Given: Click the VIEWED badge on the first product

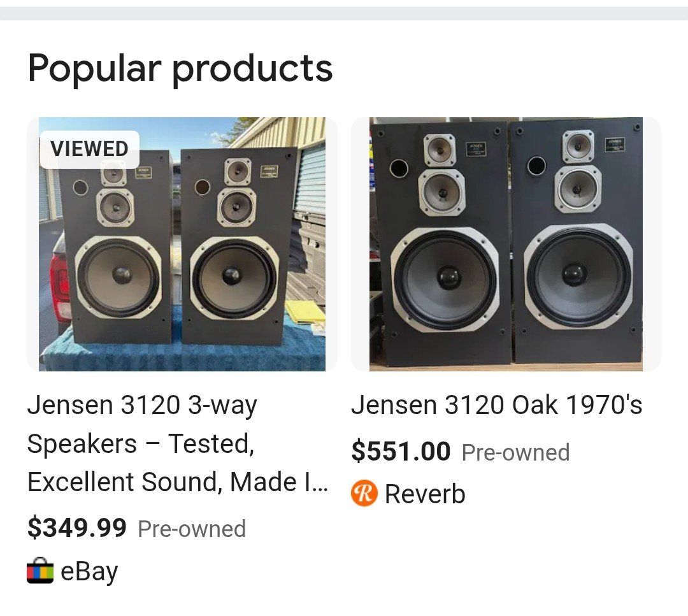Looking at the screenshot, I should (90, 149).
